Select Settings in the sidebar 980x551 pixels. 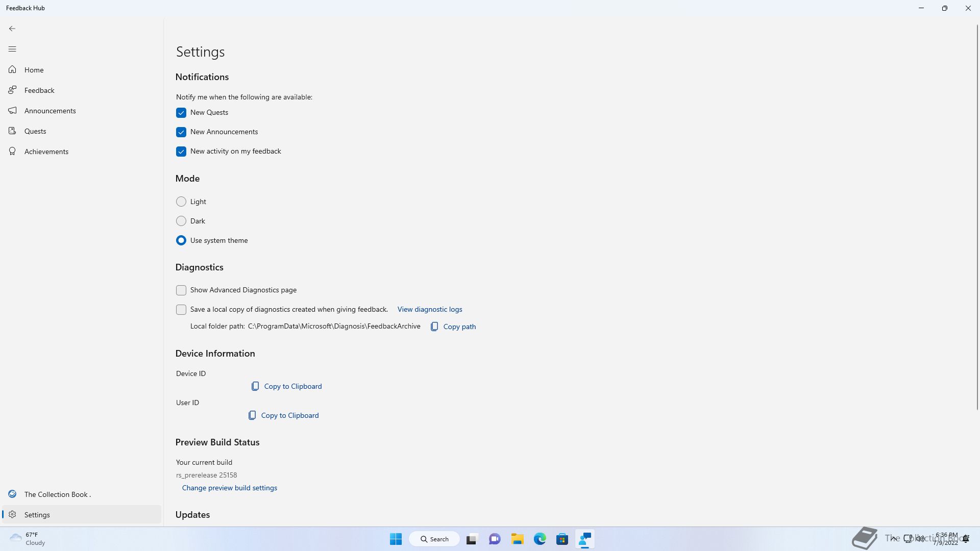click(x=82, y=515)
